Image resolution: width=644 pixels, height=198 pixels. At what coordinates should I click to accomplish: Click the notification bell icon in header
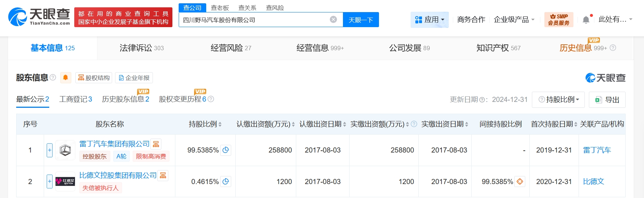click(x=586, y=20)
